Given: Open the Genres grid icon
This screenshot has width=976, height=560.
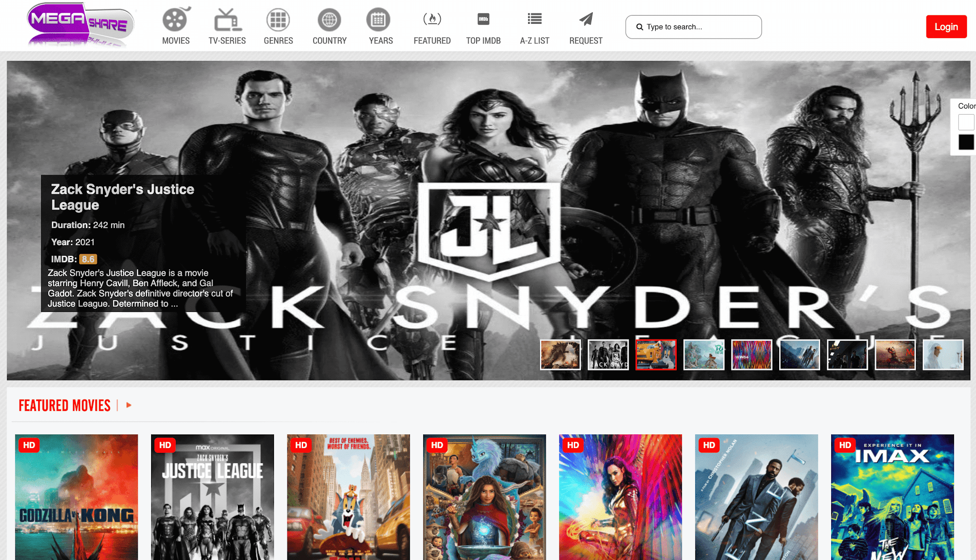Looking at the screenshot, I should click(x=278, y=20).
